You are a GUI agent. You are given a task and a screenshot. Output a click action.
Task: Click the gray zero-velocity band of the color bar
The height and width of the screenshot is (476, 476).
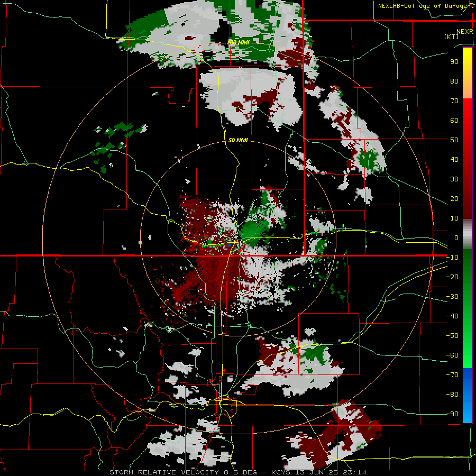[467, 234]
